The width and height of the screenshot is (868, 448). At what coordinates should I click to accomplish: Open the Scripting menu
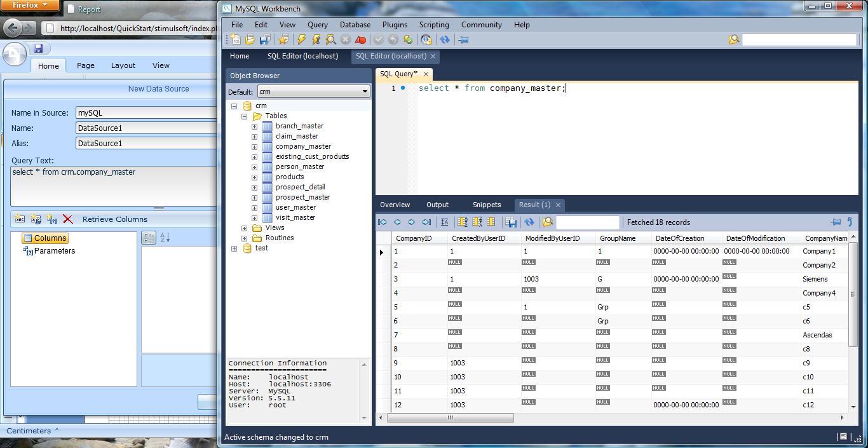click(434, 25)
